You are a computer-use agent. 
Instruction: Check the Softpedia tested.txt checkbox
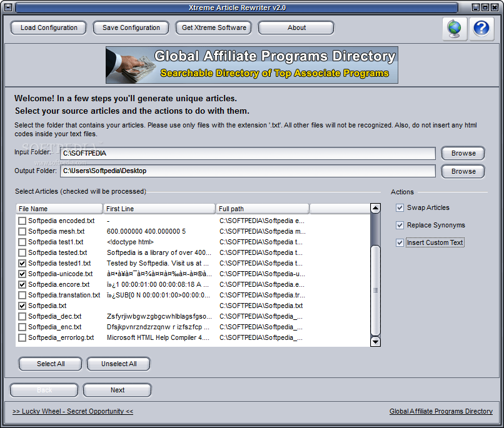point(22,252)
